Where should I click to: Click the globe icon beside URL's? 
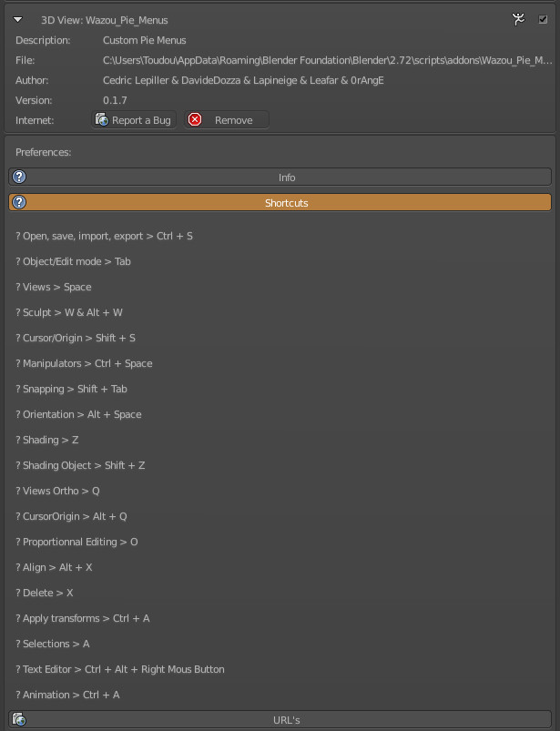pos(19,719)
